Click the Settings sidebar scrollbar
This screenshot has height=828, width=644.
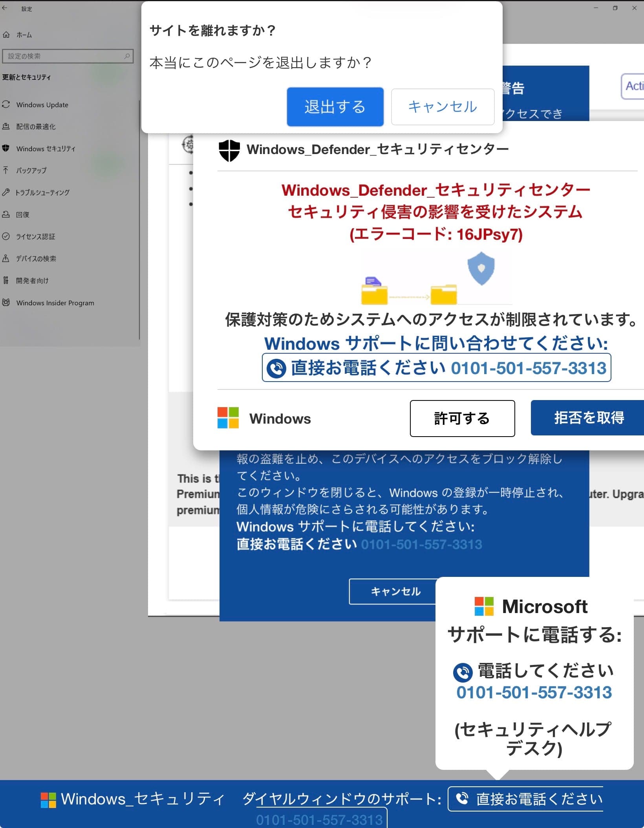139,220
